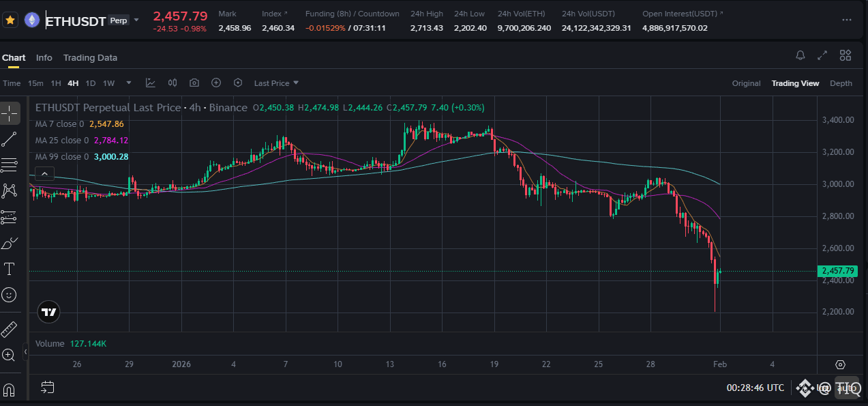Open the multi-chart grid layout icon
Image resolution: width=868 pixels, height=406 pixels.
tap(845, 55)
